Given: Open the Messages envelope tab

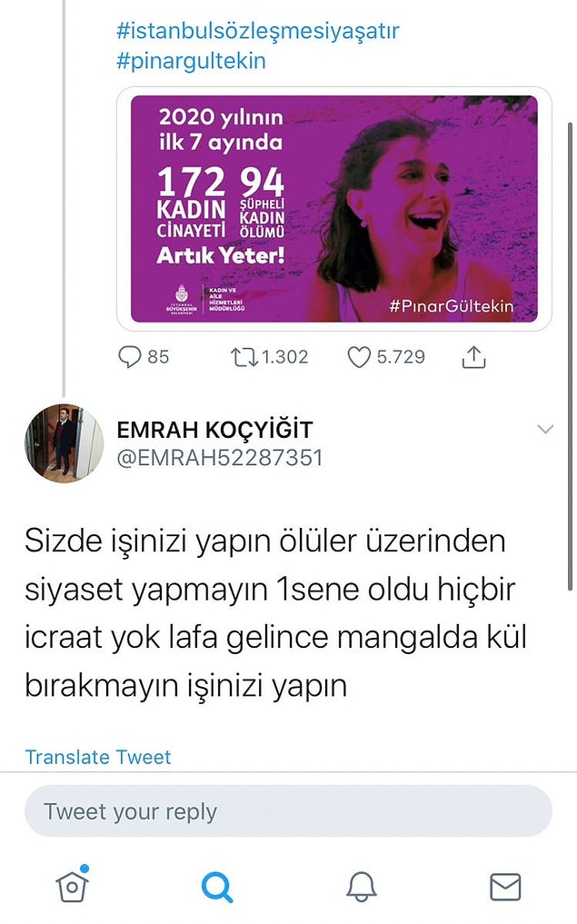Looking at the screenshot, I should click(506, 887).
